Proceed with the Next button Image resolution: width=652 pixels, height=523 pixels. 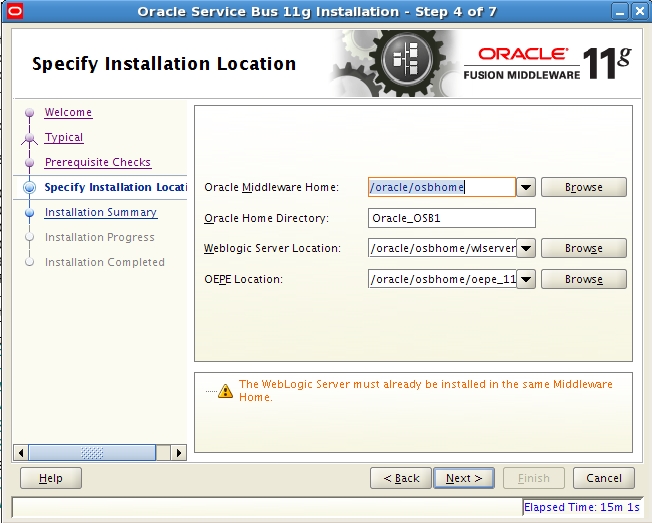click(x=464, y=478)
